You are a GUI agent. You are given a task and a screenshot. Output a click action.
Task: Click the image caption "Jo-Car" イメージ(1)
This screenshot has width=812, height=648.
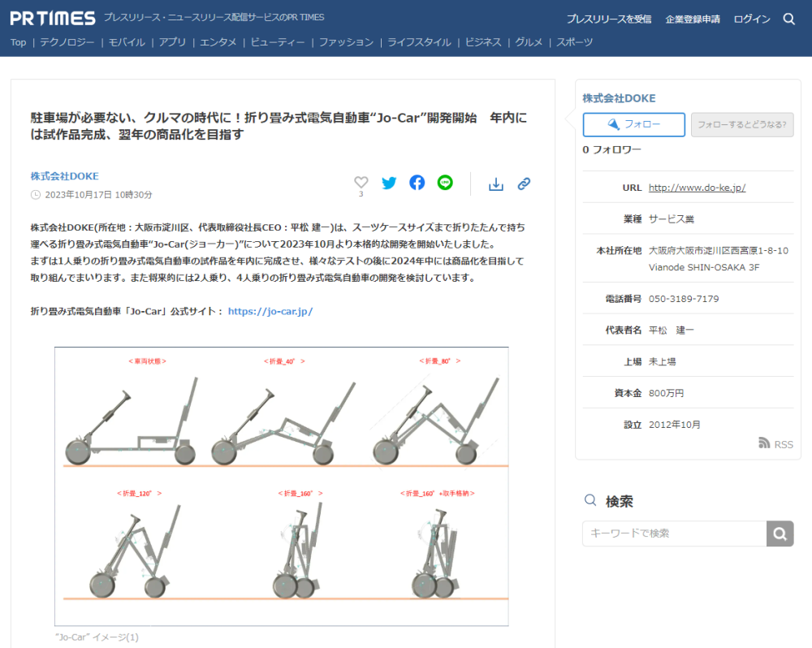click(97, 637)
